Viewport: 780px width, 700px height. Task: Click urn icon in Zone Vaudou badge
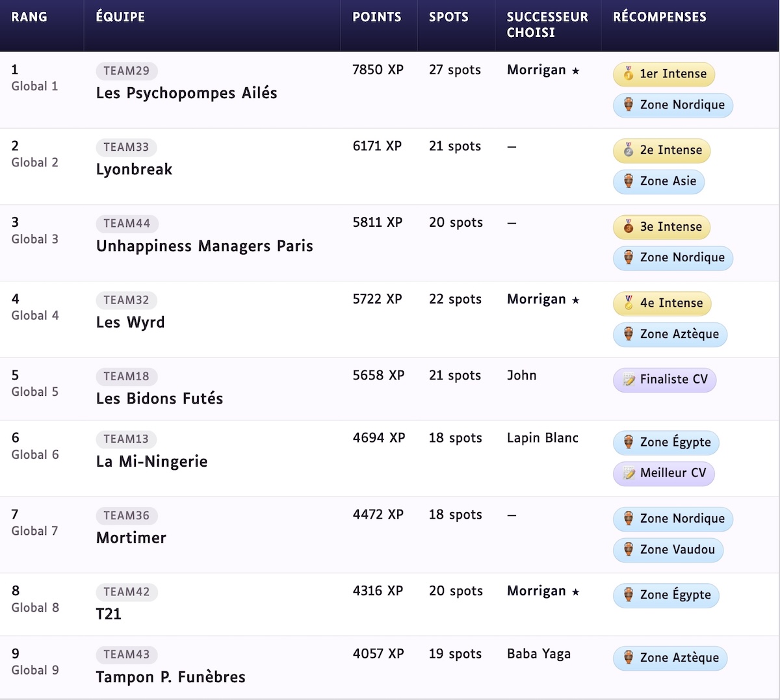coord(629,550)
